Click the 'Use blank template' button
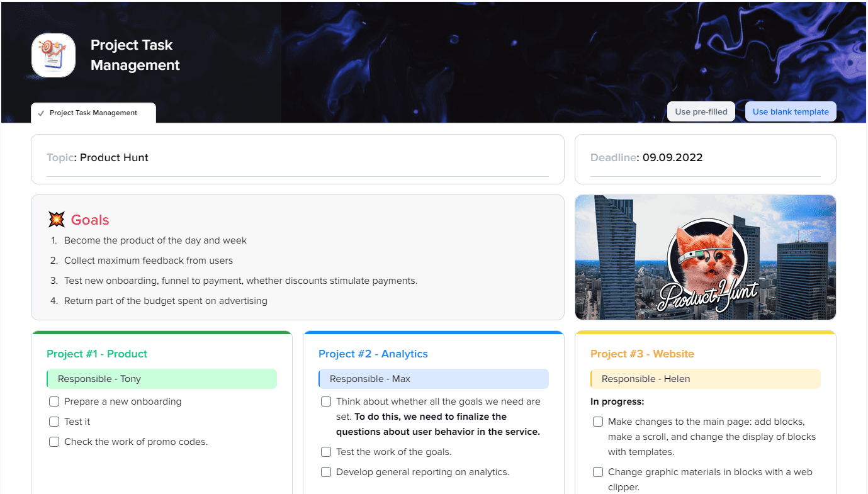 791,111
